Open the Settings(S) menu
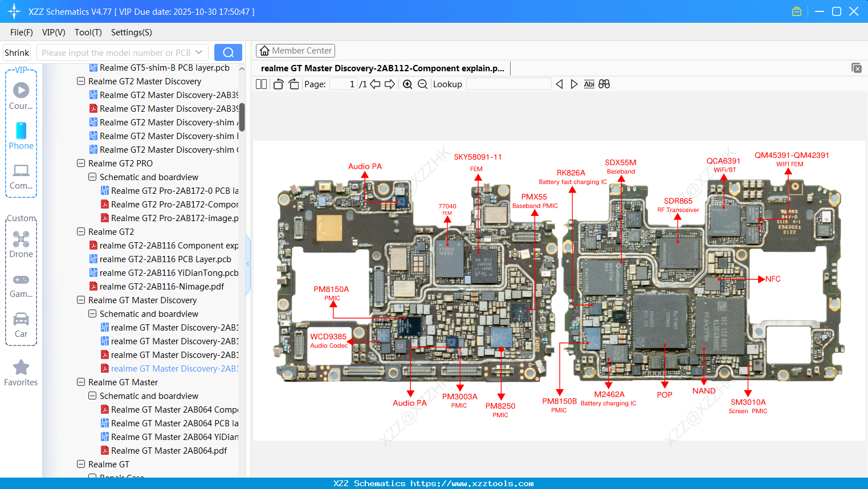Viewport: 868px width, 489px height. click(131, 32)
